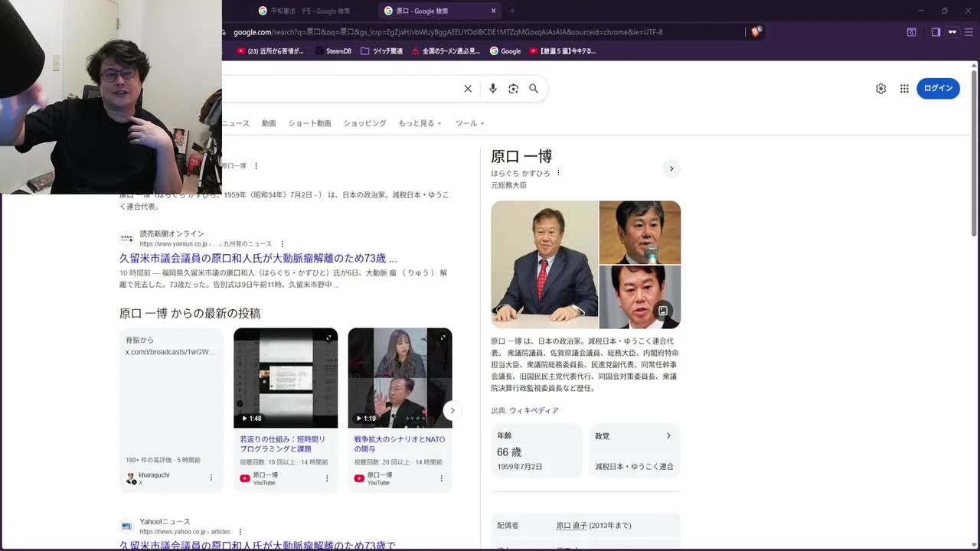
Task: Open the ウィキペディア source link
Action: click(x=534, y=411)
